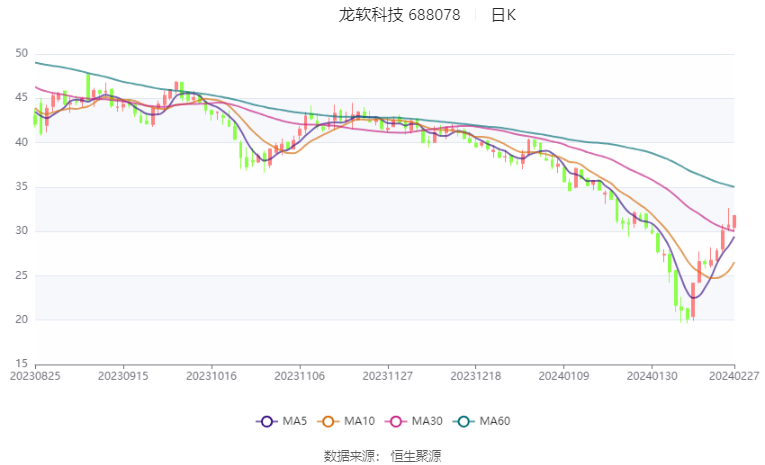
Task: Toggle the MA30 legend circle marker
Action: point(396,422)
